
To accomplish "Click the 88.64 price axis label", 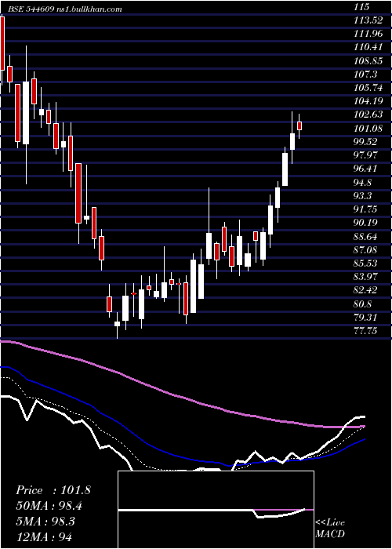I will coord(366,236).
